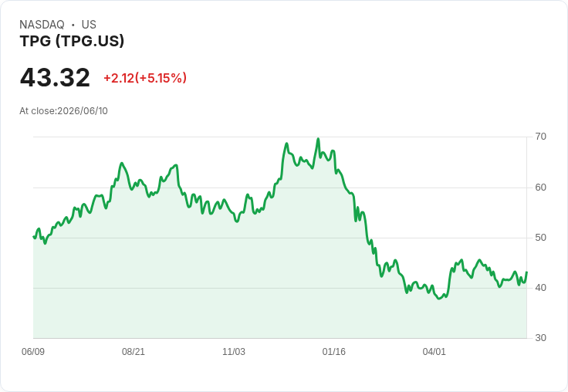This screenshot has width=568, height=392.
Task: Click the 30 price axis label
Action: (540, 338)
